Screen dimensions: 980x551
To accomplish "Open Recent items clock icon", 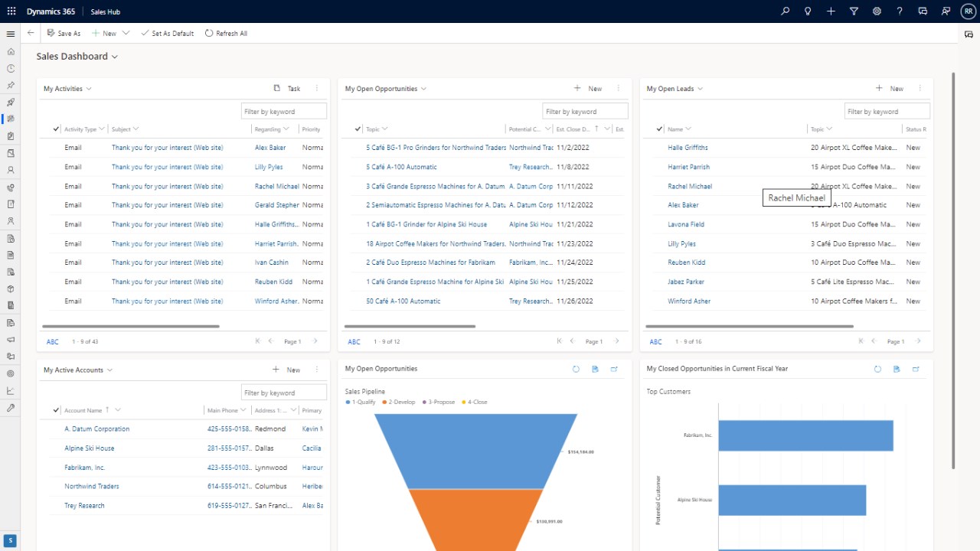I will coord(11,69).
